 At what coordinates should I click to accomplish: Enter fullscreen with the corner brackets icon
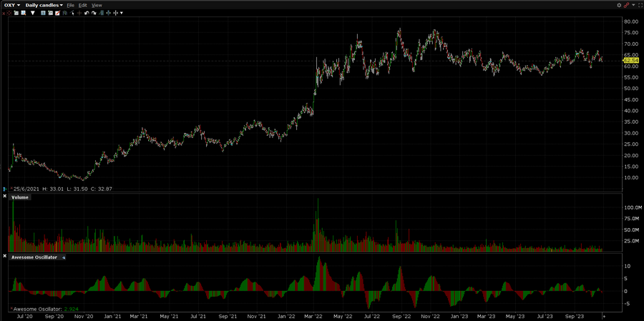(640, 5)
